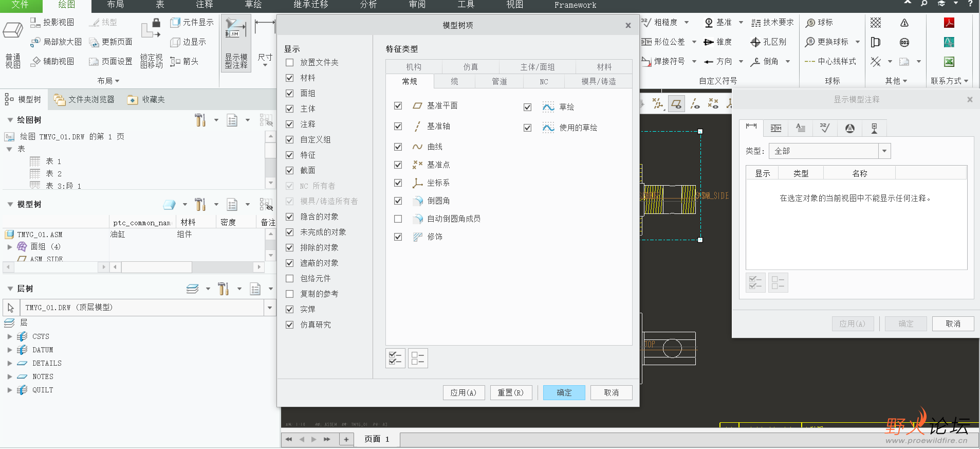The image size is (980, 449).
Task: Open the 类型 全部 dropdown
Action: [x=884, y=151]
